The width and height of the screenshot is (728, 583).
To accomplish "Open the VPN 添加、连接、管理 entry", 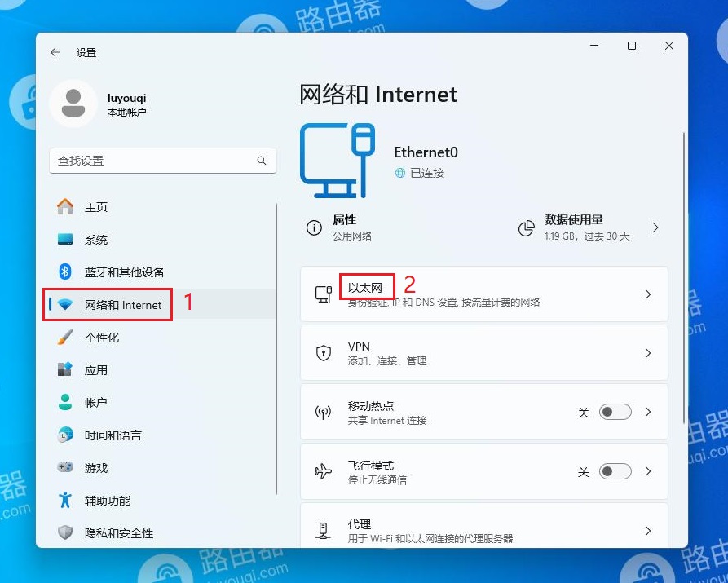I will (x=483, y=353).
